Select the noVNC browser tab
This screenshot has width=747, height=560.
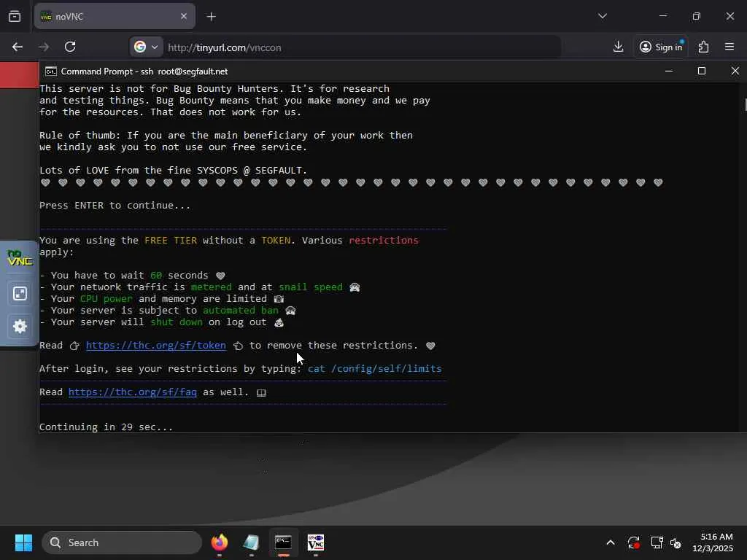(x=115, y=16)
